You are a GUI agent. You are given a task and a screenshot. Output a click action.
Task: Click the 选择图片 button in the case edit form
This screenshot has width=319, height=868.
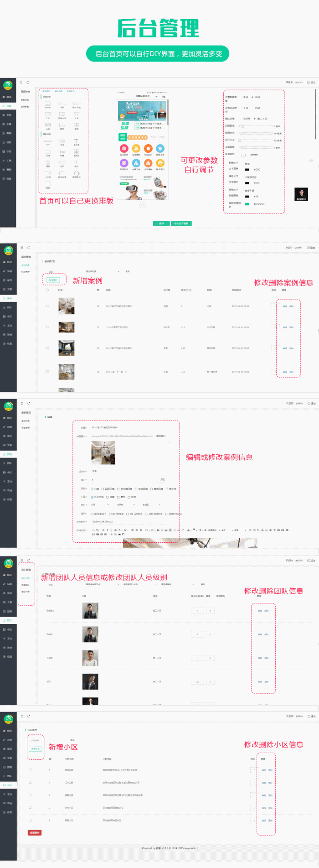tap(161, 436)
